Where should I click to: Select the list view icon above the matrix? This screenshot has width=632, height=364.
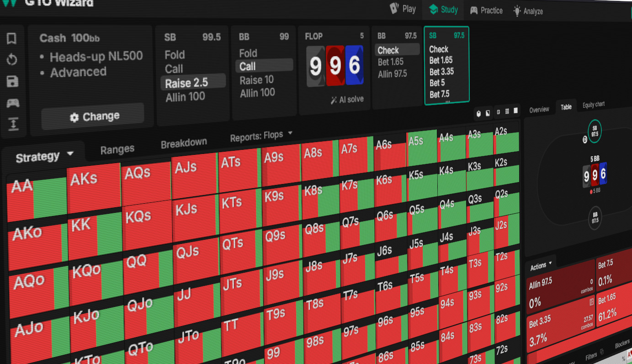pos(515,111)
